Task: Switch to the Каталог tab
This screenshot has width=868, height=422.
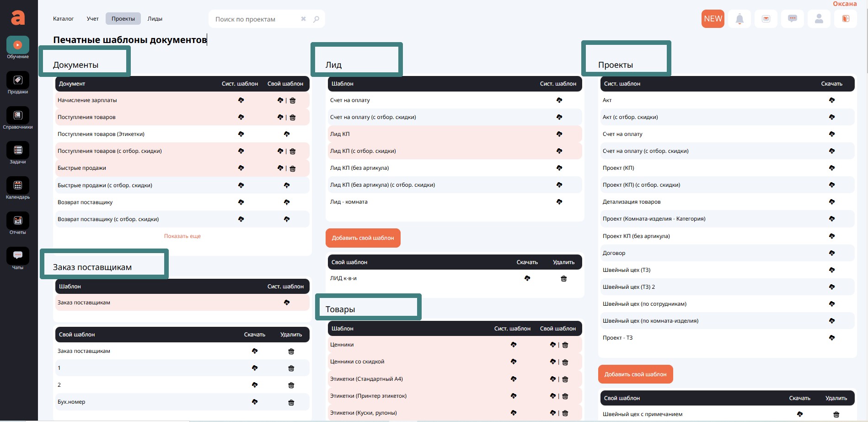Action: [x=63, y=19]
